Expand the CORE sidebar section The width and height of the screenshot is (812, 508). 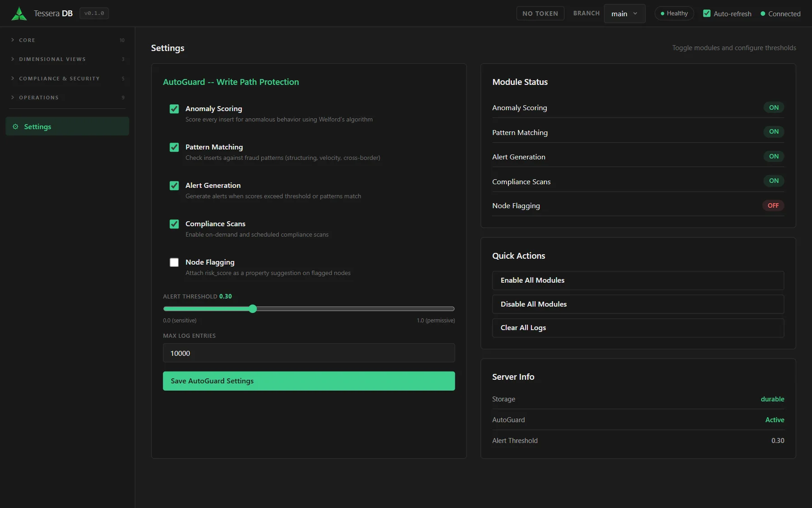click(68, 40)
